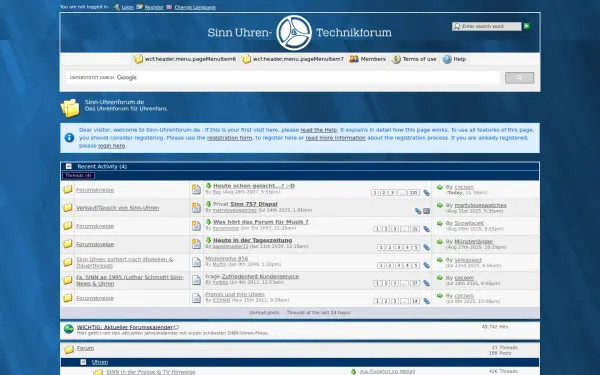Click the Google search magnifier button

[x=519, y=78]
